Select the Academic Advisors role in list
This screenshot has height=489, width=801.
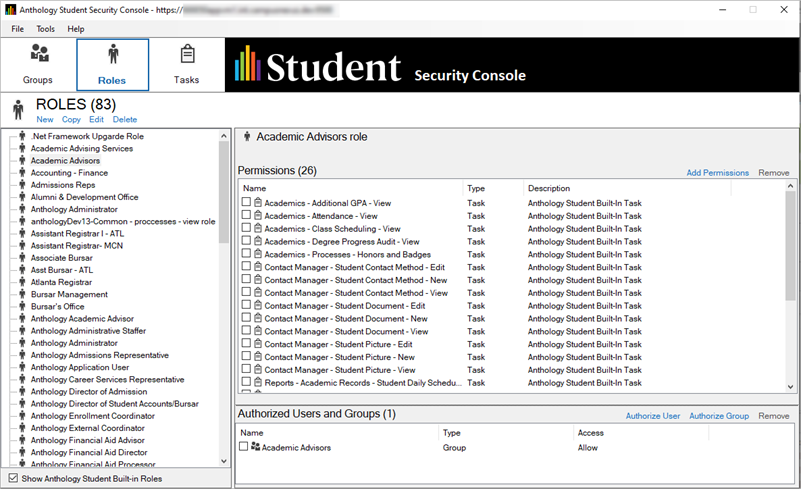[x=65, y=160]
